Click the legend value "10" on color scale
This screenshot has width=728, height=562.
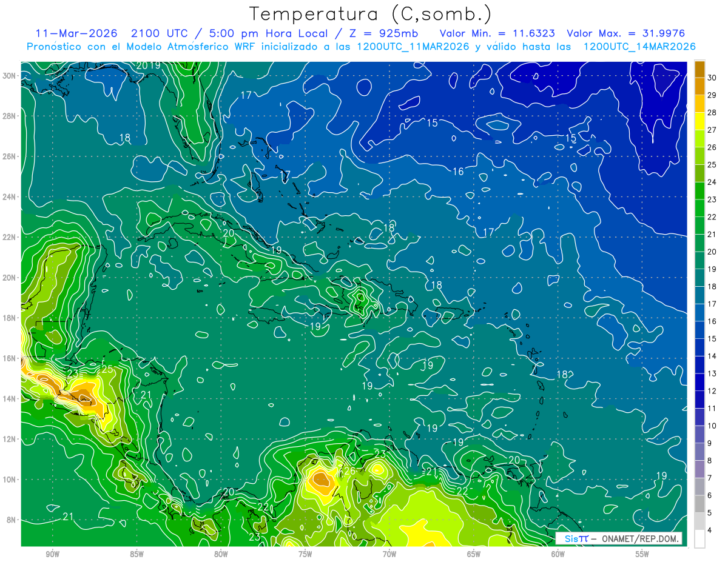[712, 426]
